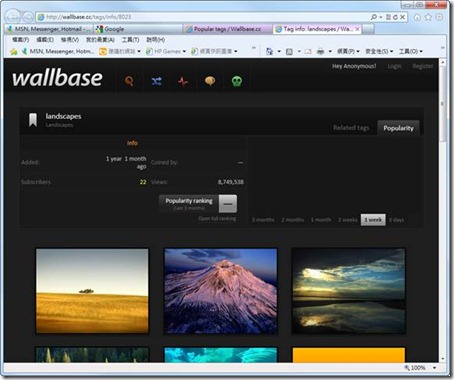Open the (S) command bar dropdown
The height and width of the screenshot is (380, 454).
pos(379,51)
